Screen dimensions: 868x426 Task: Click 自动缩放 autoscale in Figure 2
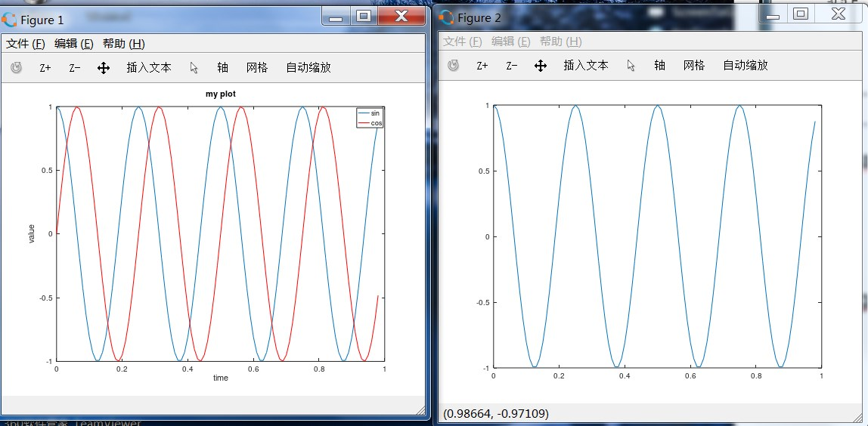(746, 65)
